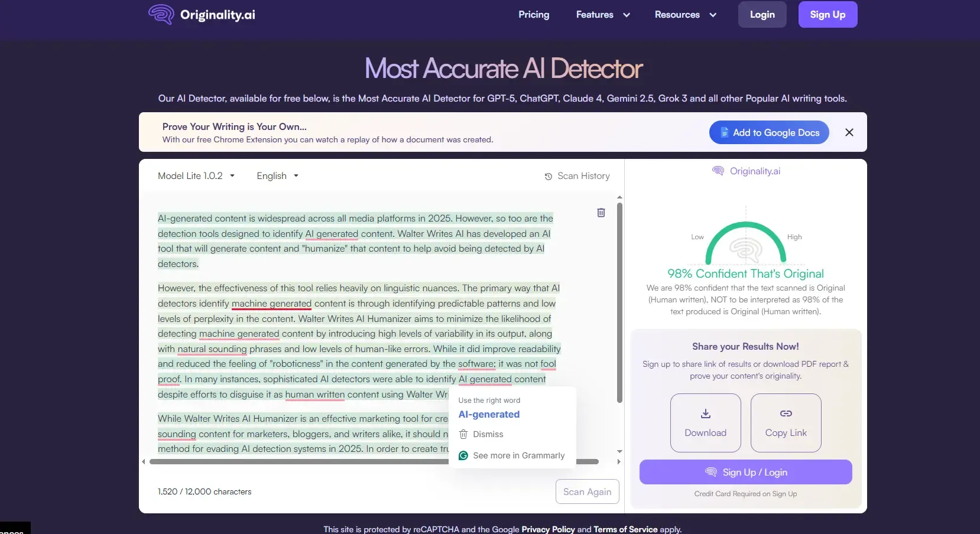
Task: Click the Originality.ai brain logo icon
Action: (161, 14)
